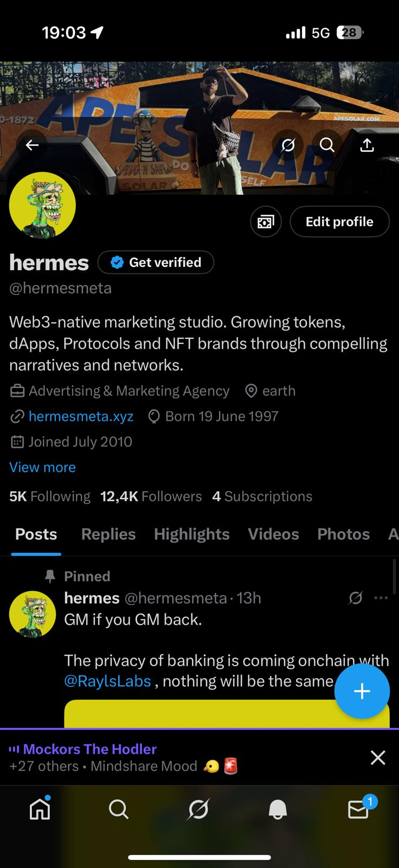Open the pinned post three-dot menu

click(381, 598)
